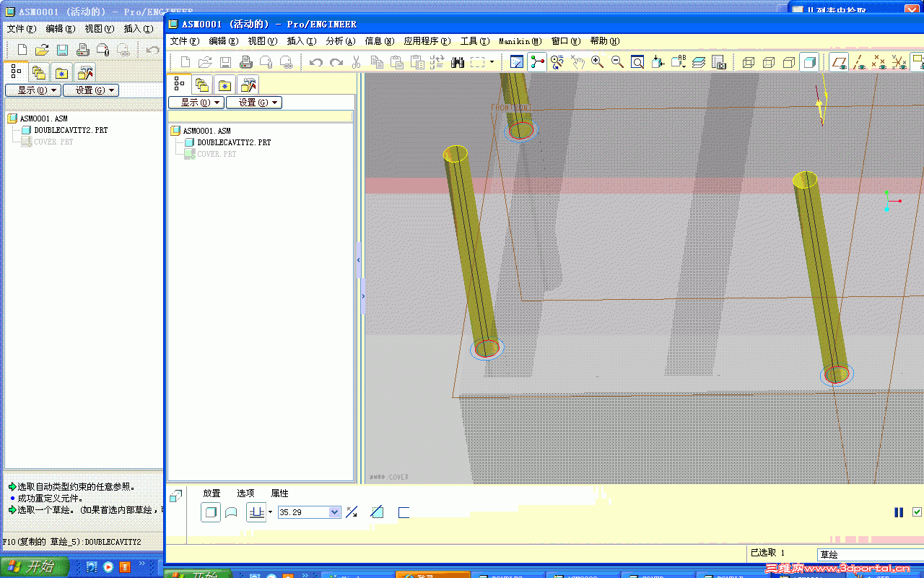Open the Manikin(M) menu
Screen dimensions: 924x578
click(520, 41)
